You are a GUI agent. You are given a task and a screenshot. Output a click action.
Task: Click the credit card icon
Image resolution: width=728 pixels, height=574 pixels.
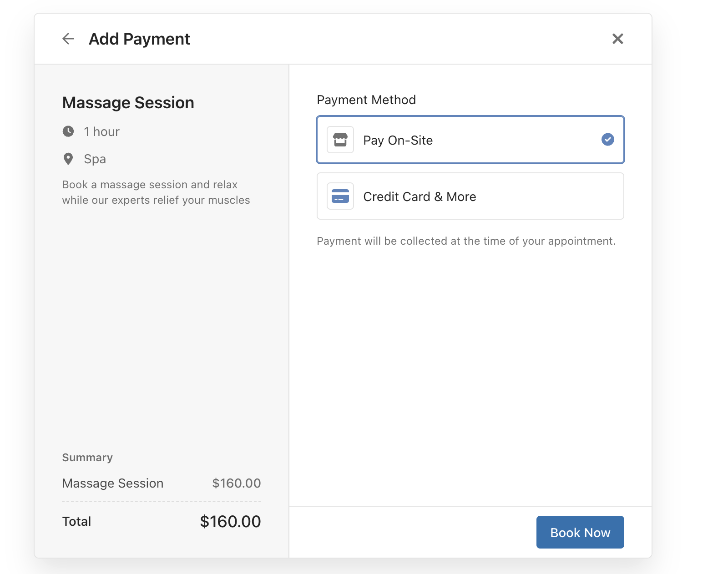[x=340, y=196]
